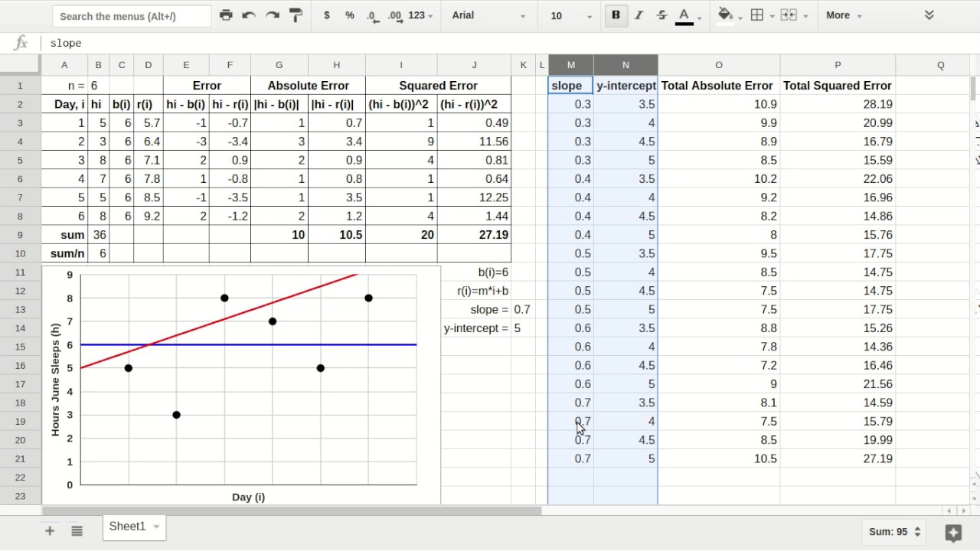980x551 pixels.
Task: Click the Explore button at bottom right
Action: [953, 532]
